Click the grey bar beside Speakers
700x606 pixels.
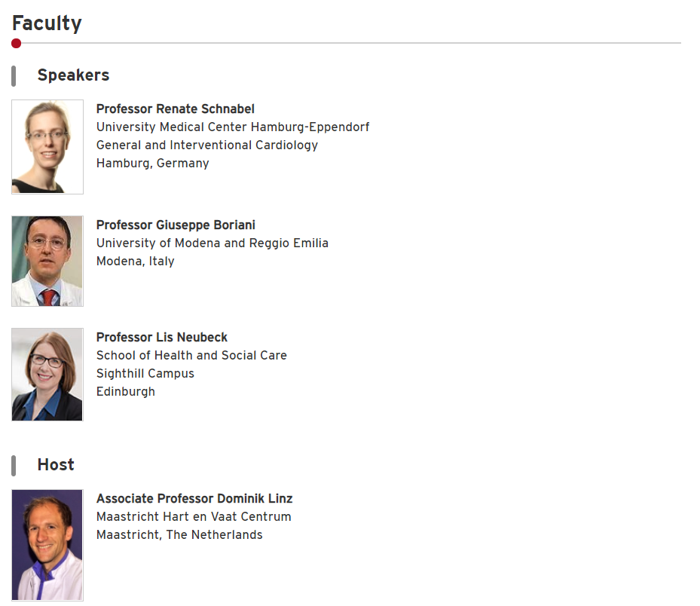click(14, 76)
